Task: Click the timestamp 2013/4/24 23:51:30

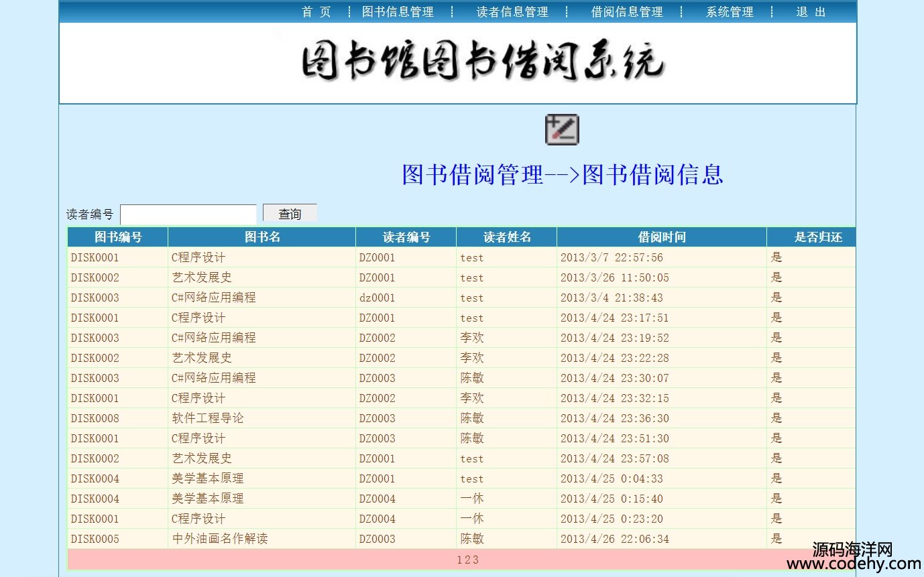Action: 615,438
